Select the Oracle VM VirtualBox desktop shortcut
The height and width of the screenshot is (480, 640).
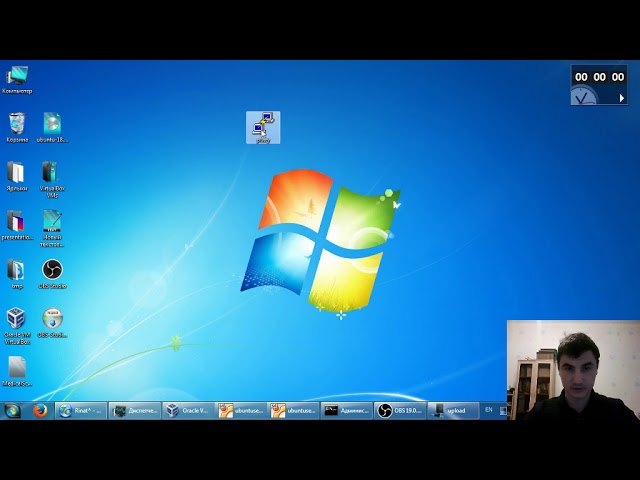point(17,326)
